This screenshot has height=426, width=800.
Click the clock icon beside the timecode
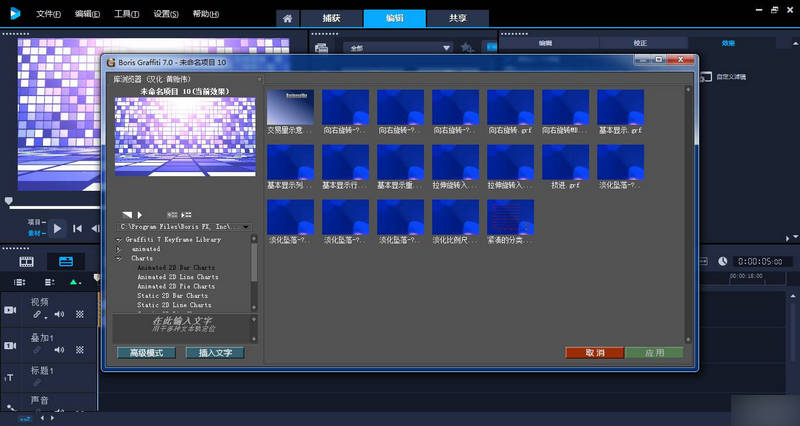pos(723,261)
